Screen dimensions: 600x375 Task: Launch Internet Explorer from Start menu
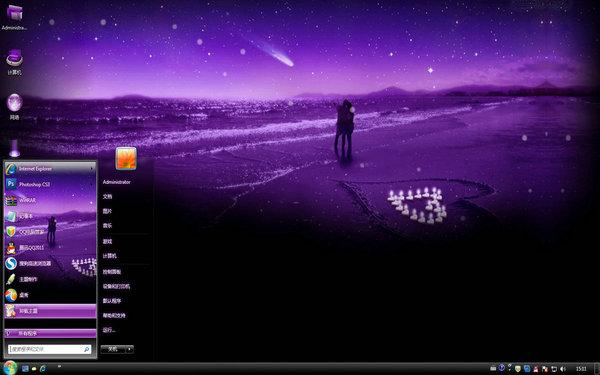(50, 168)
